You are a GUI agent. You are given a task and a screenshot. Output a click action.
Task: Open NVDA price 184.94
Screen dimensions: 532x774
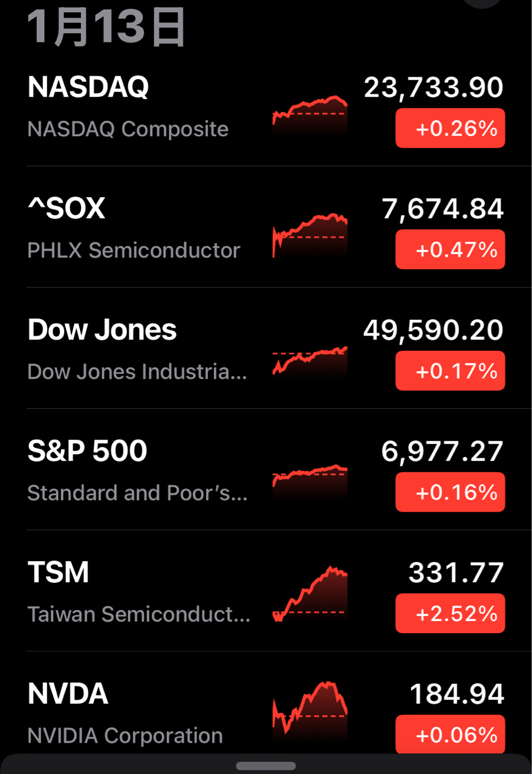tap(456, 694)
